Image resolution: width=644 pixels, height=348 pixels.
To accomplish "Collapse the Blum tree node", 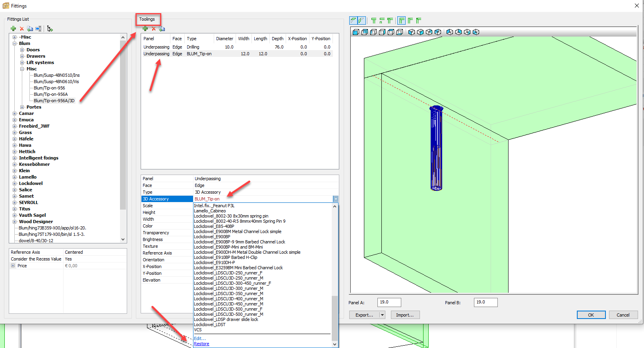I will (x=15, y=43).
